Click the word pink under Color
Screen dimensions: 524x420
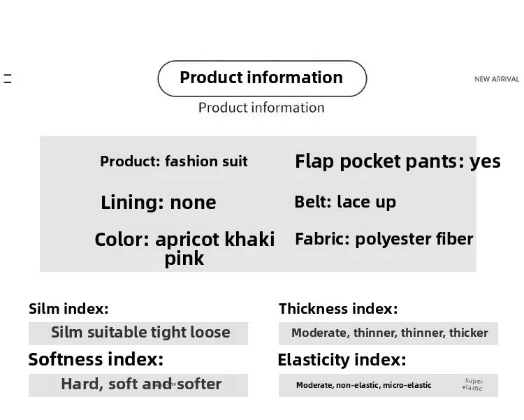click(x=184, y=259)
